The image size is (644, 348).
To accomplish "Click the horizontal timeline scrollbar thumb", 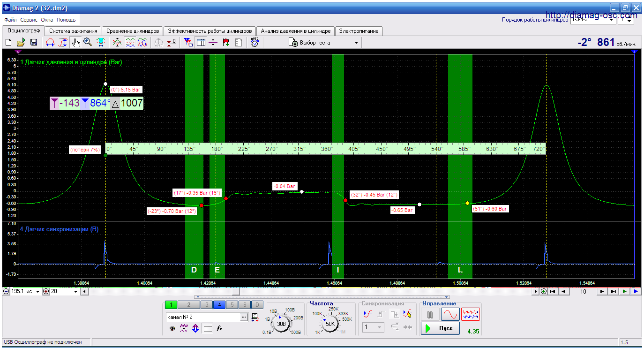I will (236, 291).
